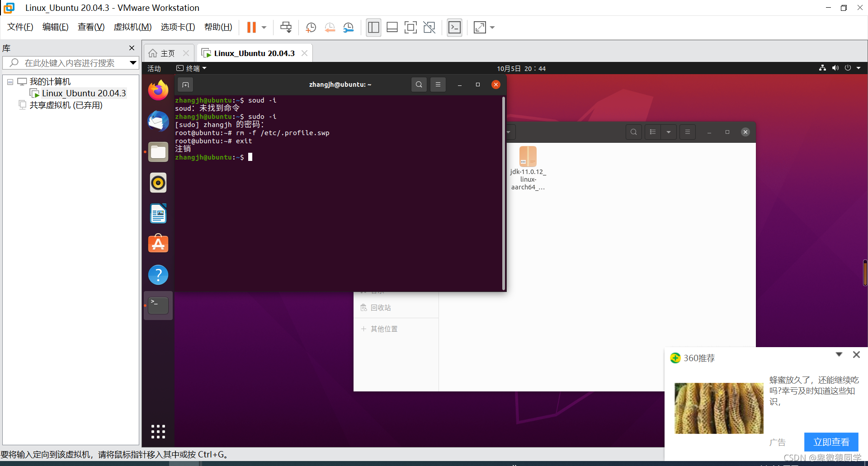Open Files from the dock
This screenshot has width=868, height=466.
[x=158, y=152]
